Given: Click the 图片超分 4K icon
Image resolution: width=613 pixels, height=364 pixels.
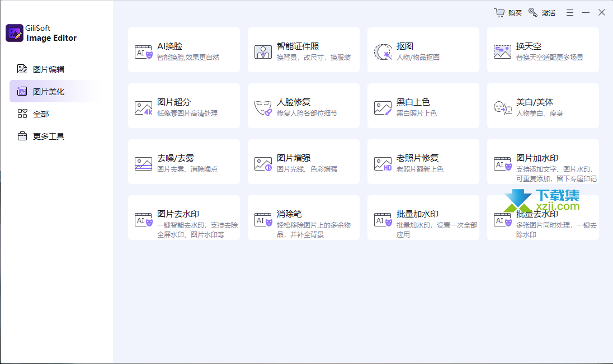Looking at the screenshot, I should click(x=144, y=108).
